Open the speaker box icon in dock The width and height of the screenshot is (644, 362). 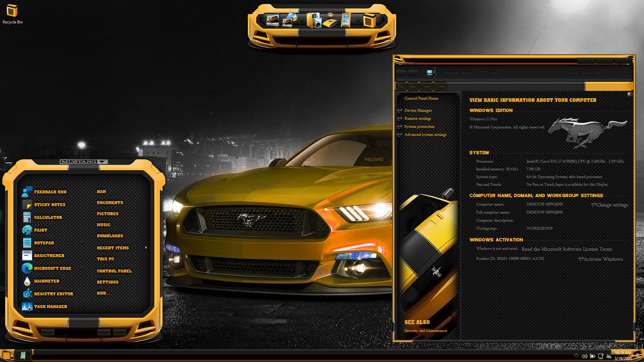tap(369, 20)
